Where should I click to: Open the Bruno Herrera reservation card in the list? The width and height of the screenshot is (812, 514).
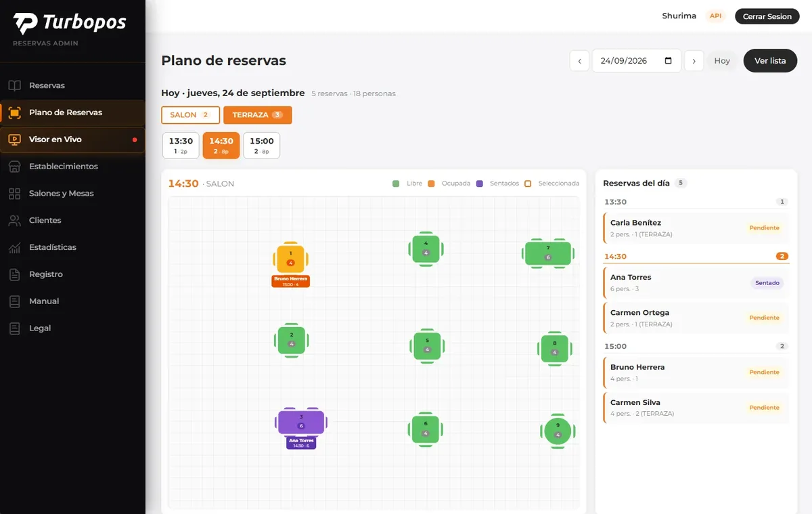pos(696,372)
